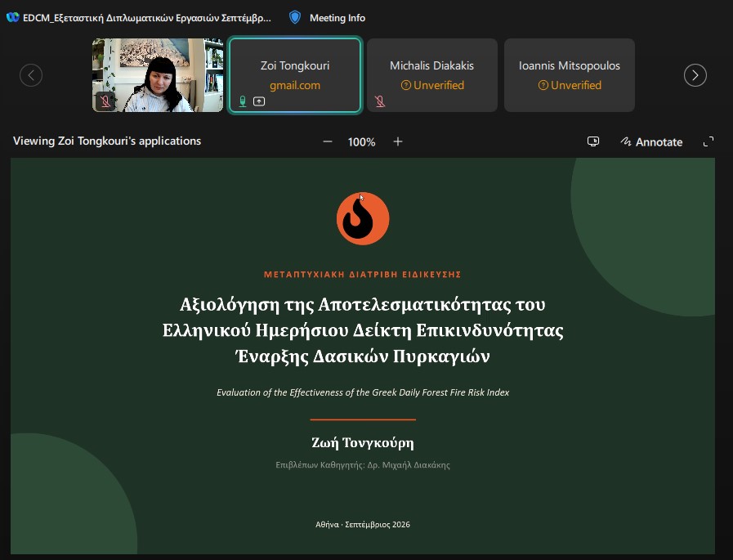Click Αθήνα · Σεπτέμβριος 2026 footer text
The image size is (733, 560).
[x=363, y=525]
